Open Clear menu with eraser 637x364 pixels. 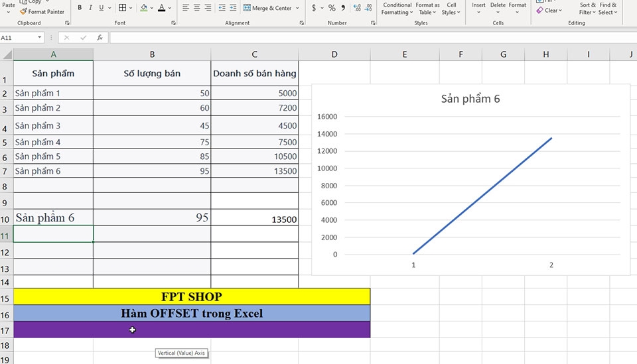(549, 11)
